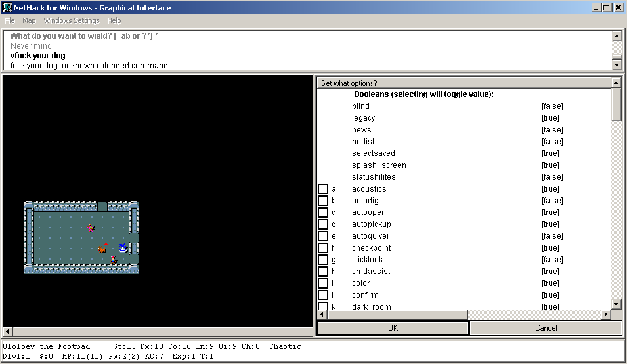Image resolution: width=627 pixels, height=364 pixels.
Task: Click the [true] value beside autopickup
Action: [x=550, y=224]
